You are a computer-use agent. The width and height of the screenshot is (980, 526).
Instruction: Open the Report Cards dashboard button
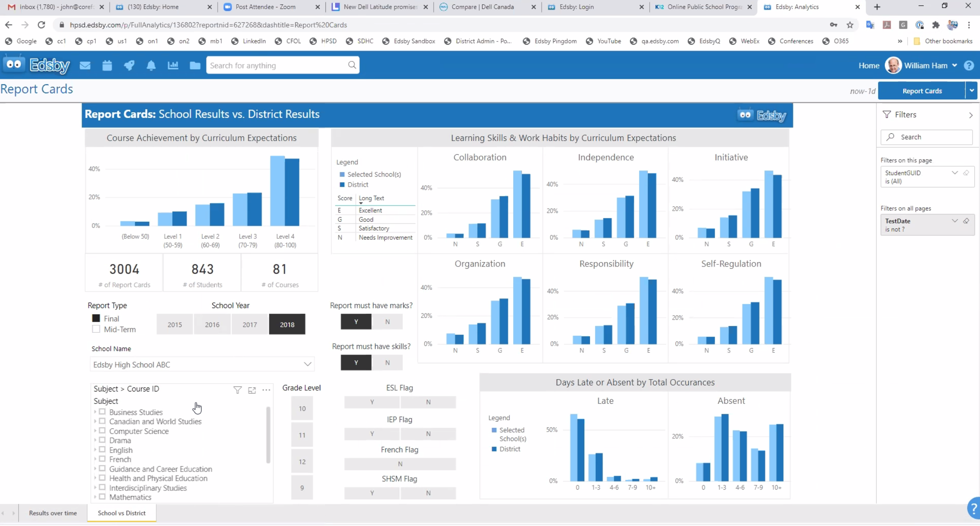point(923,91)
